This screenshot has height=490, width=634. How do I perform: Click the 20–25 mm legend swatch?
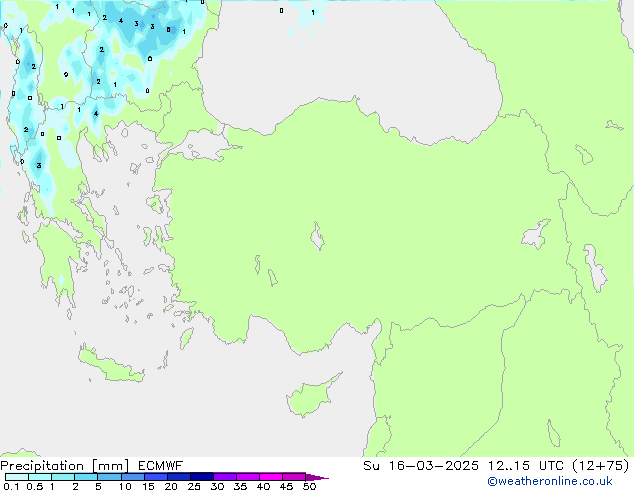coord(178,477)
